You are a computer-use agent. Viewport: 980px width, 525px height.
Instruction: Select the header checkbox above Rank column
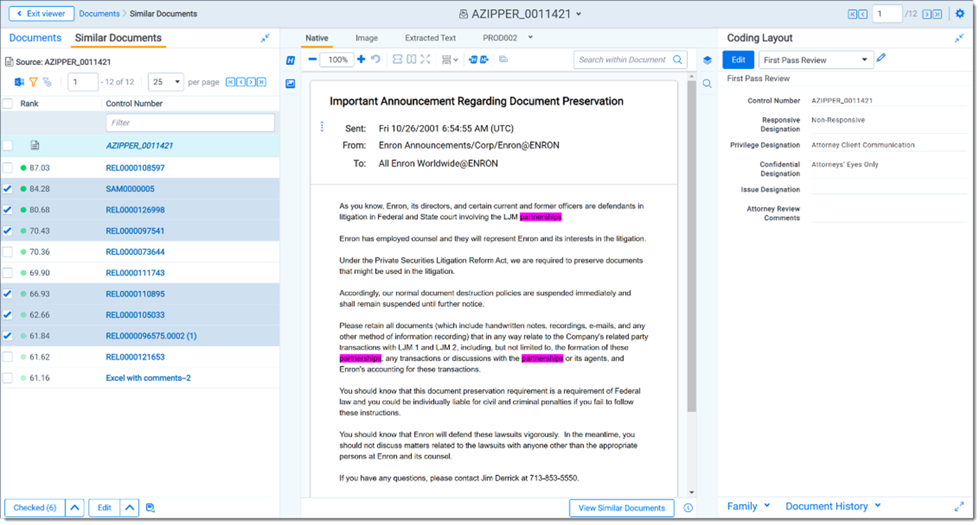[x=8, y=103]
